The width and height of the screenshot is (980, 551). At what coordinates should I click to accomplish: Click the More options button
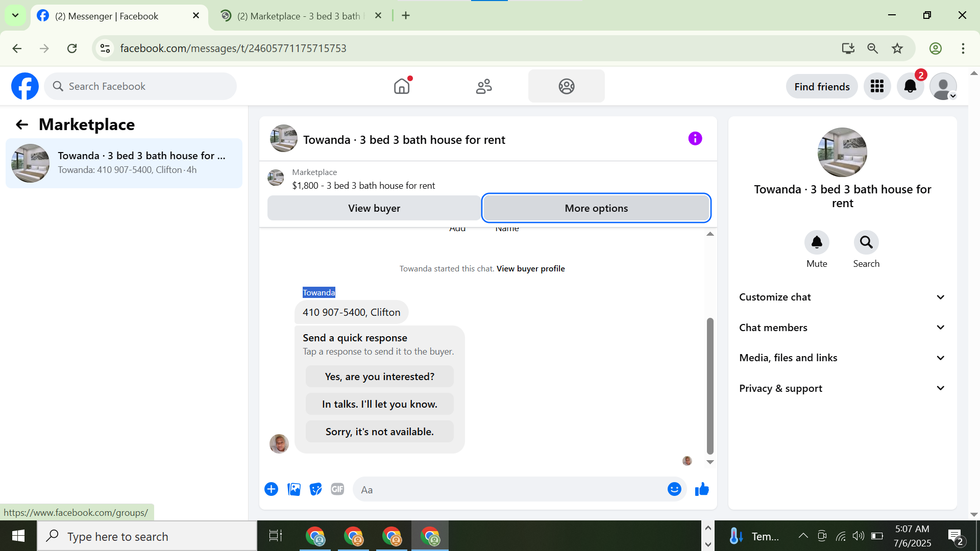596,208
